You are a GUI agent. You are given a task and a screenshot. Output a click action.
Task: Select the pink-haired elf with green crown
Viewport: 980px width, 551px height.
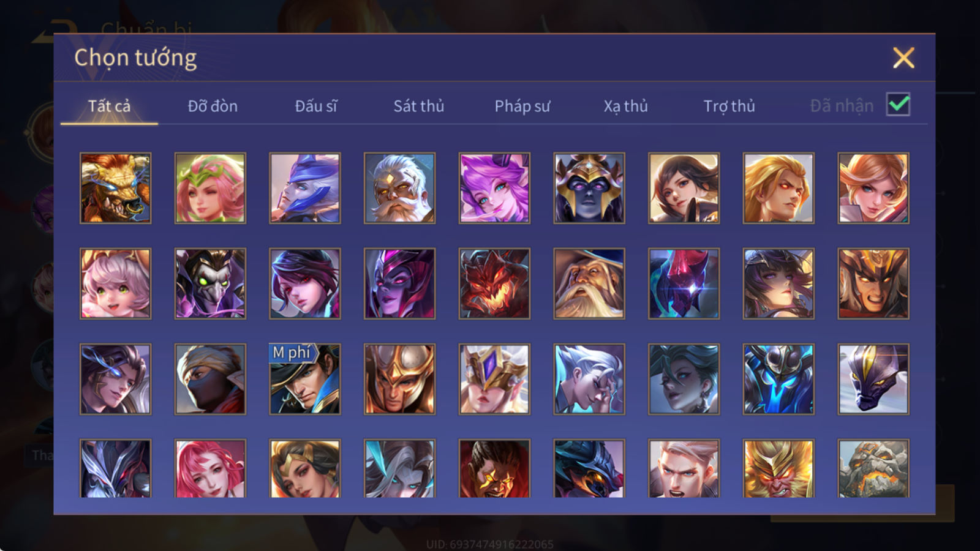[x=210, y=188]
